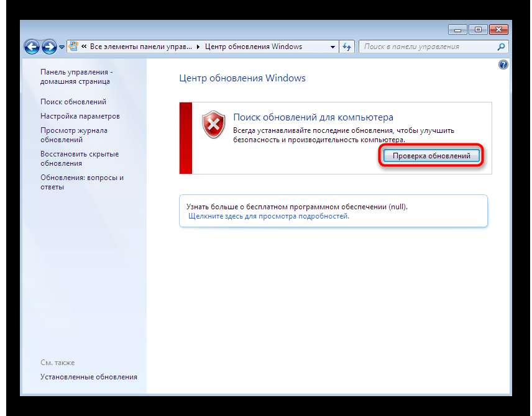This screenshot has width=532, height=416.
Task: Open 'Обновления: вопросы и ответы' link
Action: pos(82,182)
